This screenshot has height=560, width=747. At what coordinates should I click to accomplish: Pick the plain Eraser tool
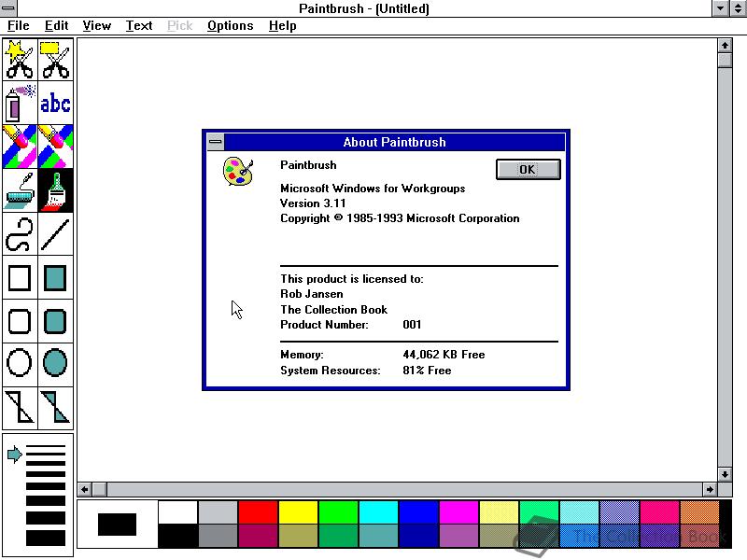tap(55, 147)
